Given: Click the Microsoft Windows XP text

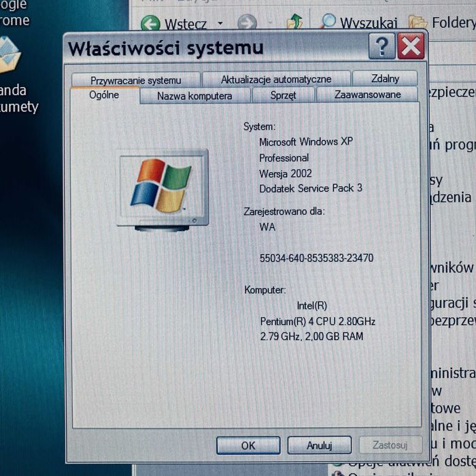Looking at the screenshot, I should pos(306,141).
